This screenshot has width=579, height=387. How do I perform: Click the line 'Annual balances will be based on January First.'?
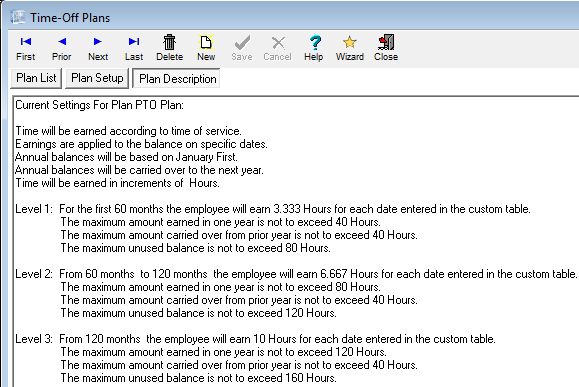click(126, 157)
